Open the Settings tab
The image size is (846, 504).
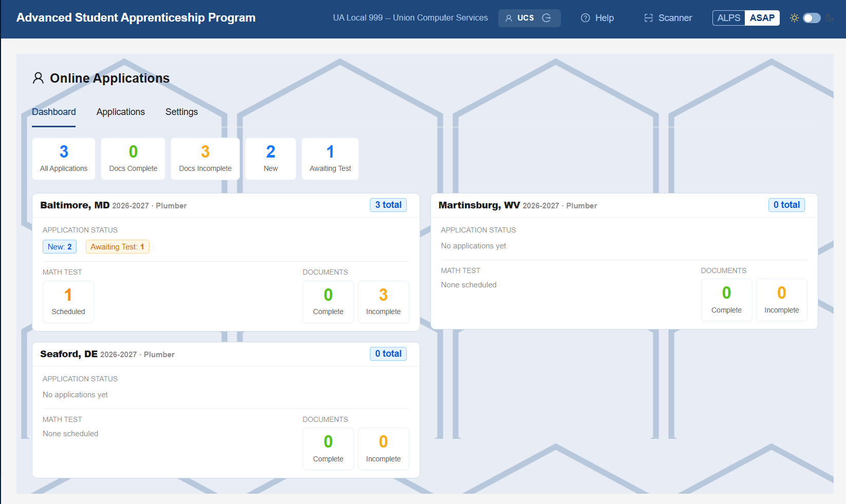(x=181, y=112)
